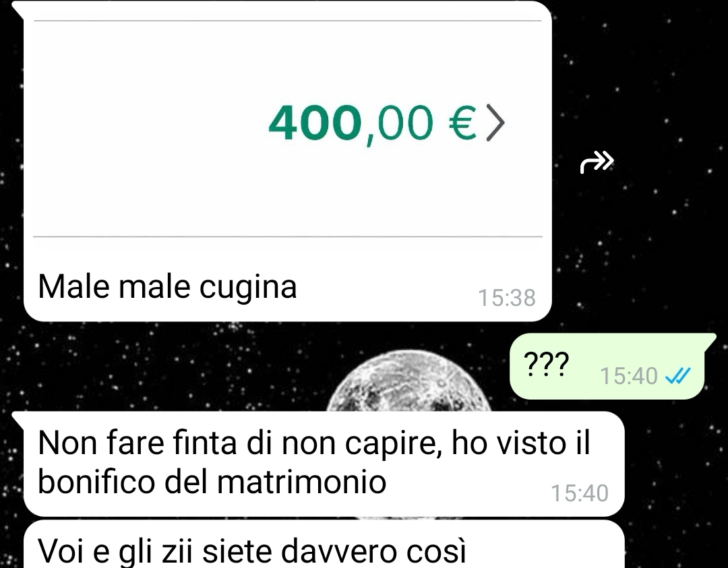Click the 15:40 timestamp on bonifico message
Viewport: 728px width, 568px height.
(x=580, y=493)
